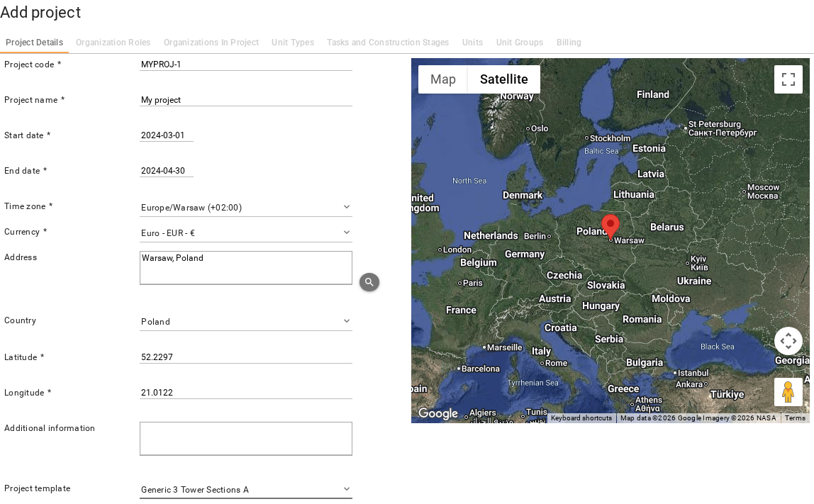Click the Street View pegman icon
This screenshot has height=504, width=814.
click(788, 392)
